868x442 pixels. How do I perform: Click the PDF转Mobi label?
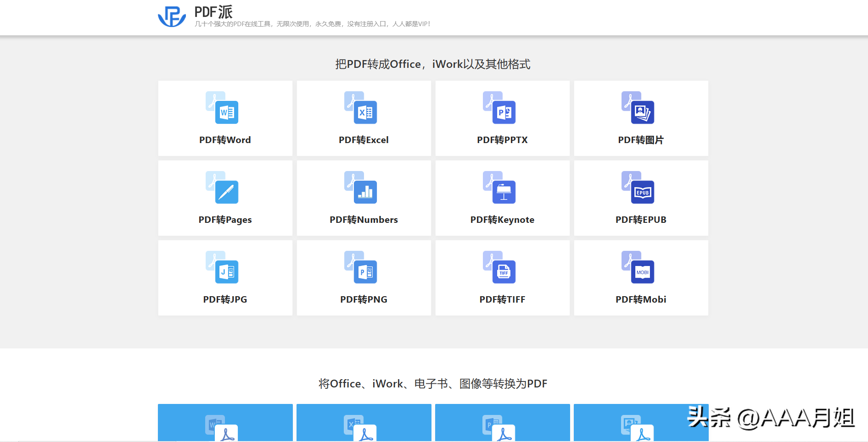pos(641,299)
